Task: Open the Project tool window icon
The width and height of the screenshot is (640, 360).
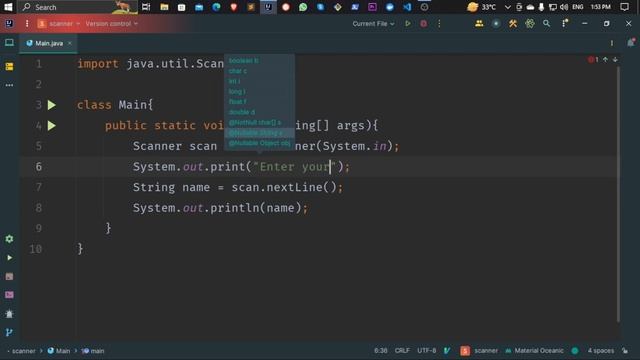Action: [9, 43]
